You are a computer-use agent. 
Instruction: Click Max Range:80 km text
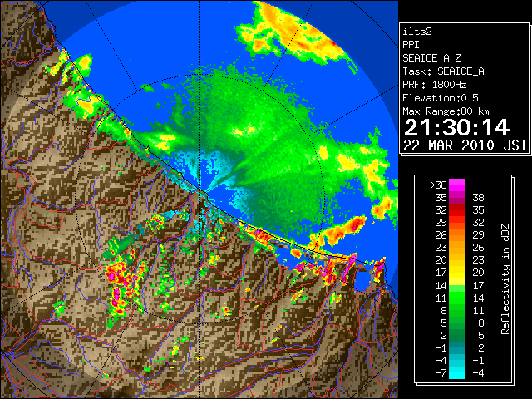pyautogui.click(x=446, y=111)
